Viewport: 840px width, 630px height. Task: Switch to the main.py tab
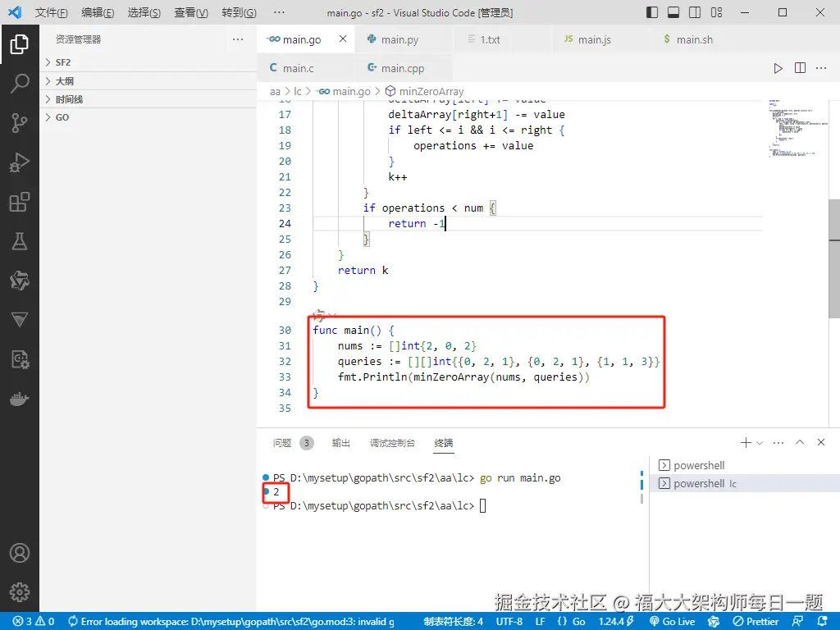coord(404,39)
